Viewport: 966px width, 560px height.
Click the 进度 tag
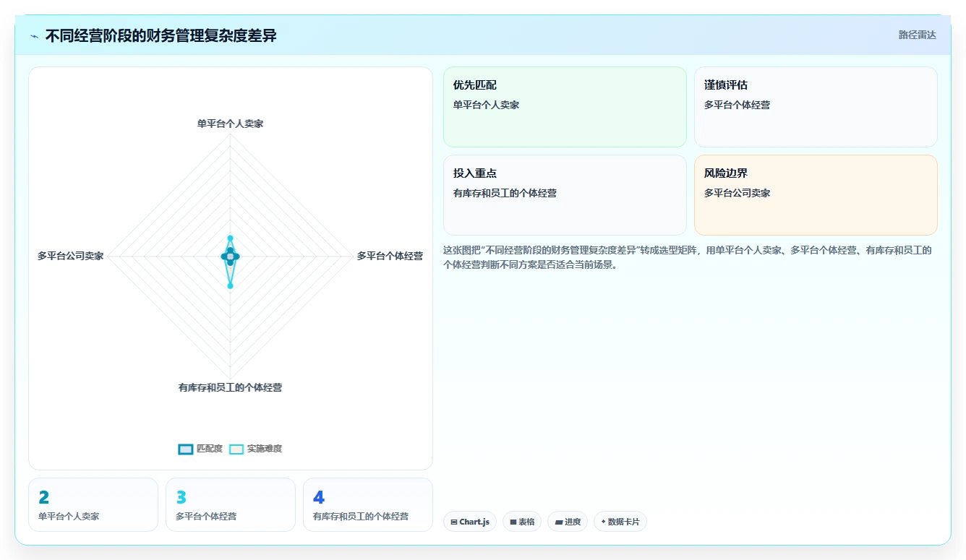(x=568, y=522)
